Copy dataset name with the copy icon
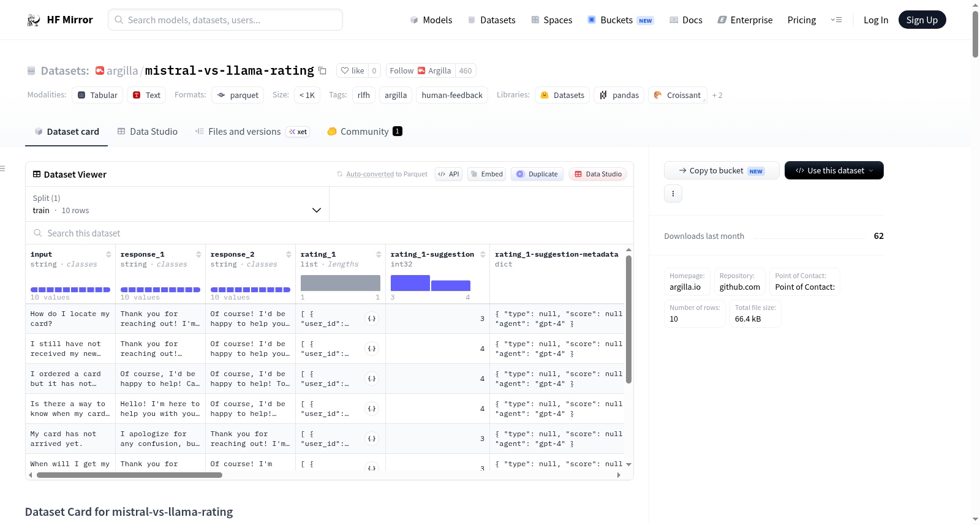Viewport: 980px width, 525px height. coord(322,70)
